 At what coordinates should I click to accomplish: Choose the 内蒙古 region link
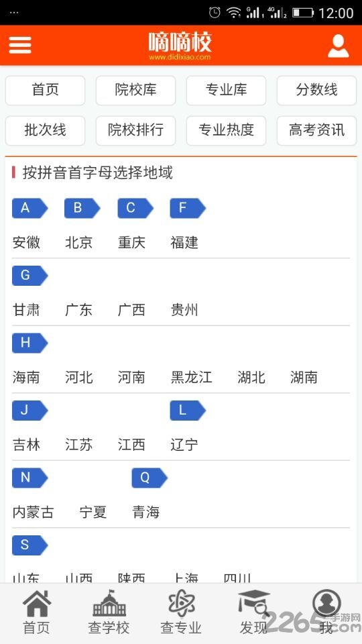pyautogui.click(x=34, y=512)
